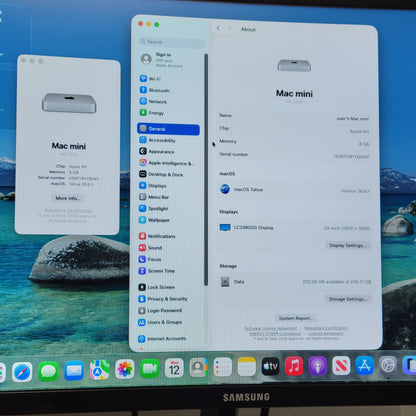Open Wallpaper settings
Viewport: 416px width, 416px height.
coord(155,220)
